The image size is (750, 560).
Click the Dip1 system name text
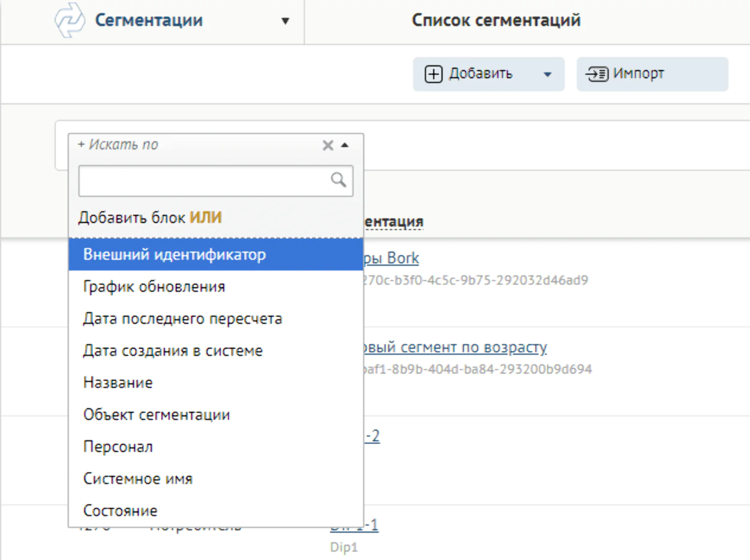[x=344, y=547]
